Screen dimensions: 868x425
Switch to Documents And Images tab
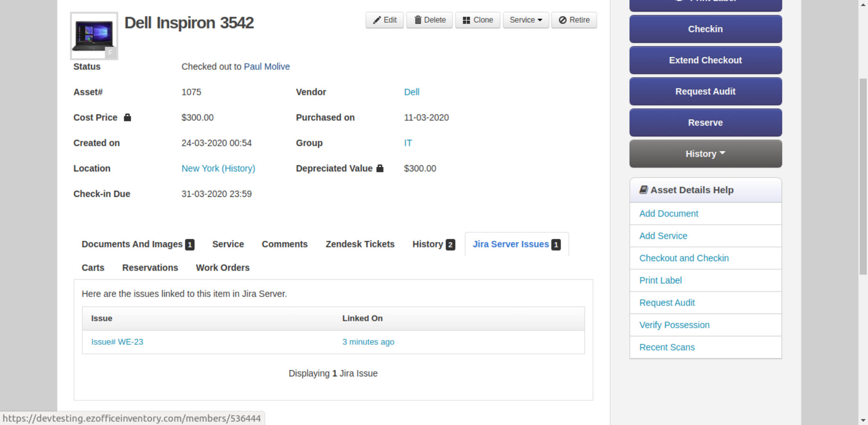pos(138,244)
